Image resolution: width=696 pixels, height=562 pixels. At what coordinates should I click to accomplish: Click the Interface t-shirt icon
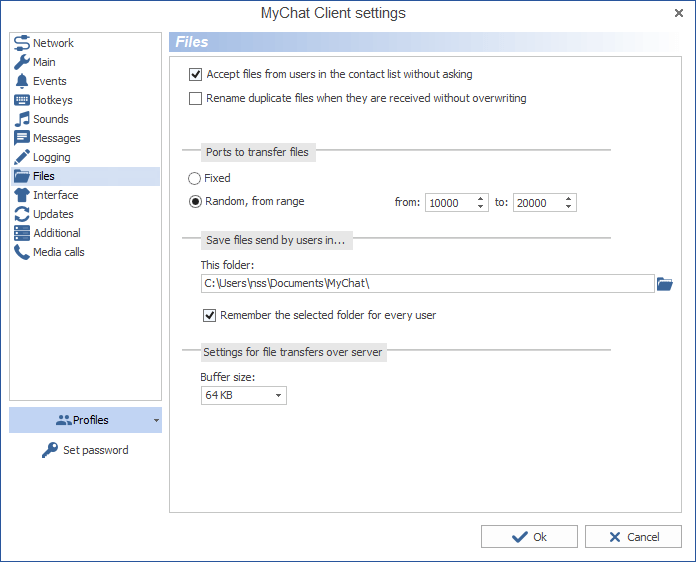tap(22, 195)
